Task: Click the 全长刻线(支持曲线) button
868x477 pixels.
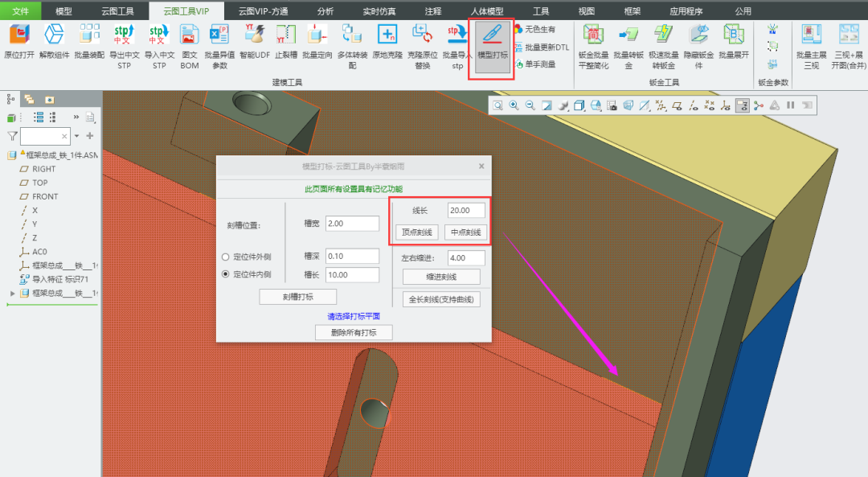Action: [441, 299]
